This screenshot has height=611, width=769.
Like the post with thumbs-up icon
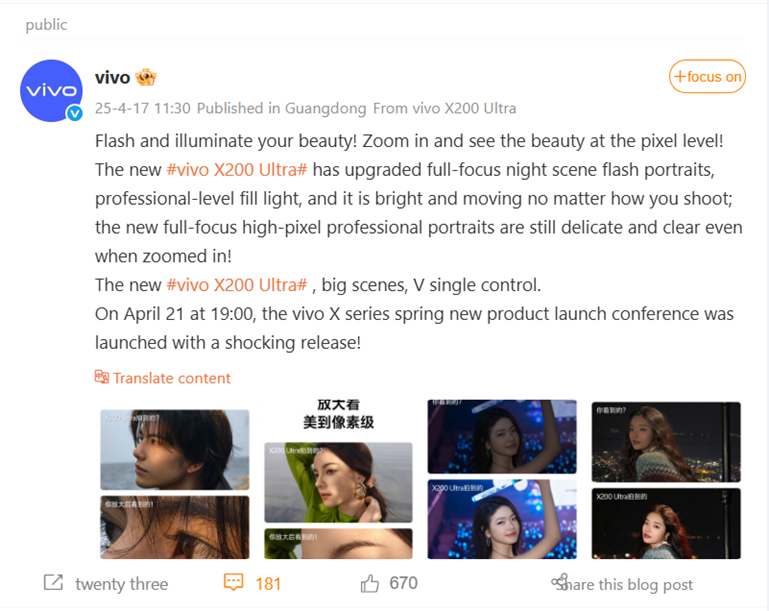(370, 583)
